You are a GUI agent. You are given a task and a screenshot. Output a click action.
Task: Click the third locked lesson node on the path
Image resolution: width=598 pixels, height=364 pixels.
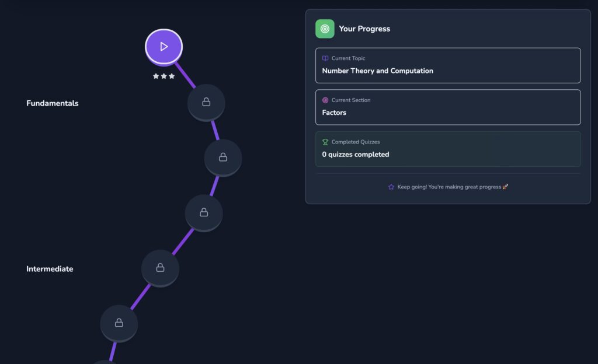click(204, 212)
